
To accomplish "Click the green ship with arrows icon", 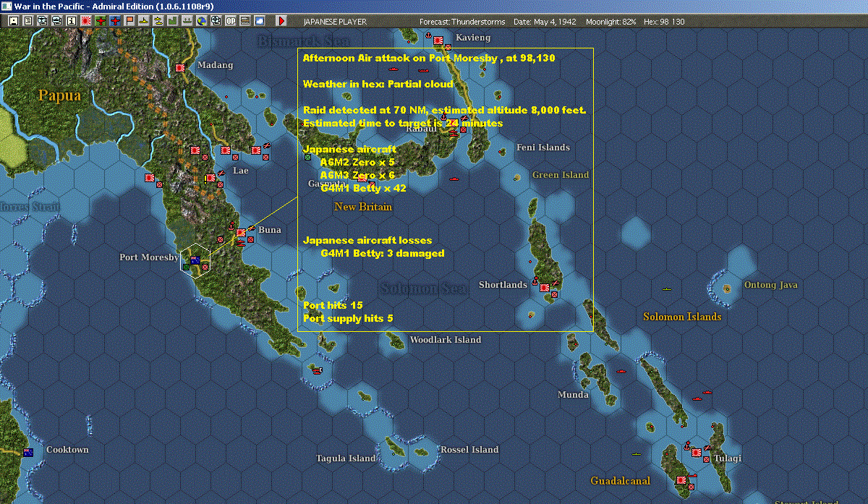I will (187, 21).
